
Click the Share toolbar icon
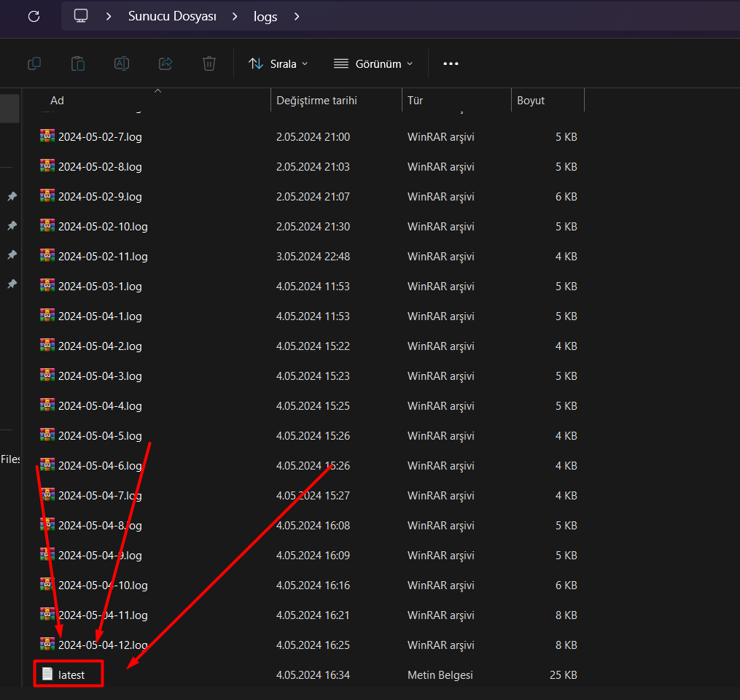pos(165,63)
